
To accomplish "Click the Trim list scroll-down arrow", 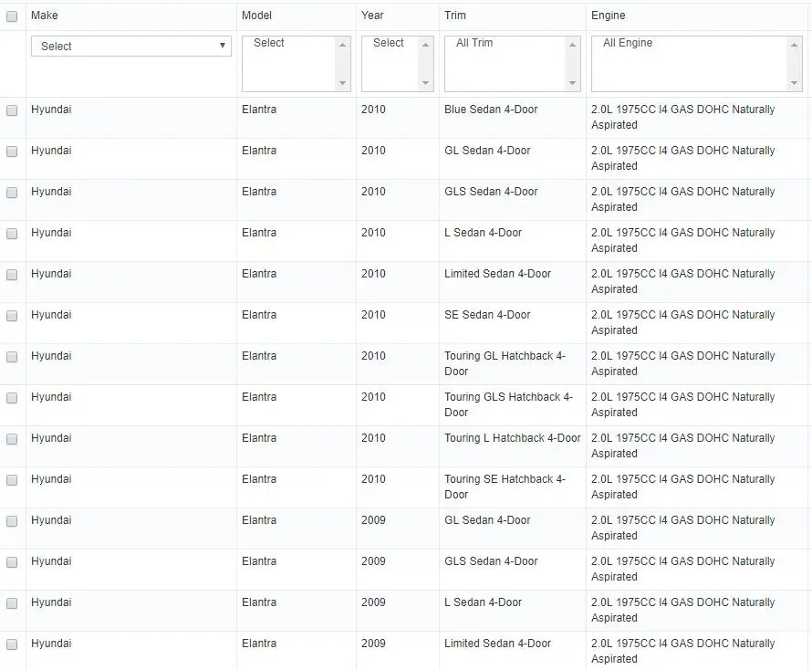I will [572, 83].
